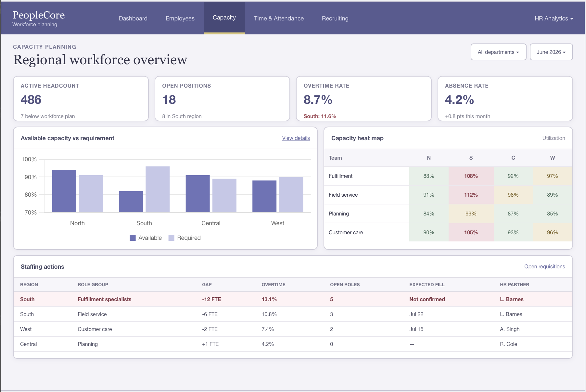Click the Expected Fill column header
Viewport: 586px width, 392px height.
click(x=427, y=285)
